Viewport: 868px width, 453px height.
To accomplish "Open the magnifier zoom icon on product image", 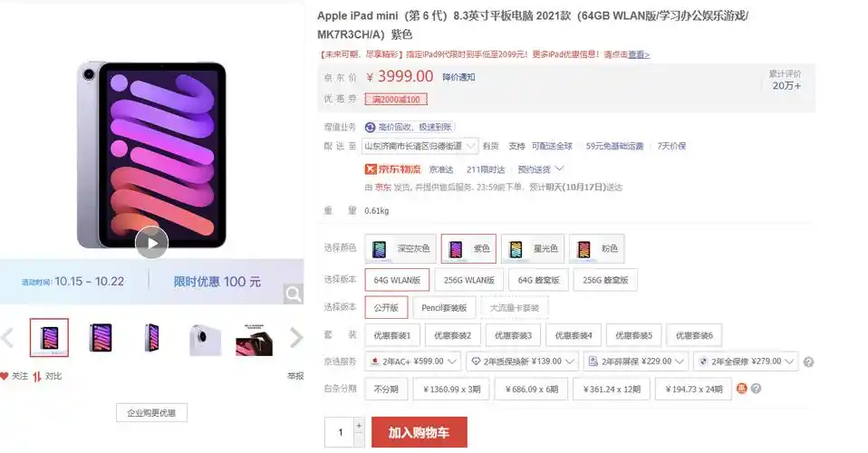I will pyautogui.click(x=294, y=294).
